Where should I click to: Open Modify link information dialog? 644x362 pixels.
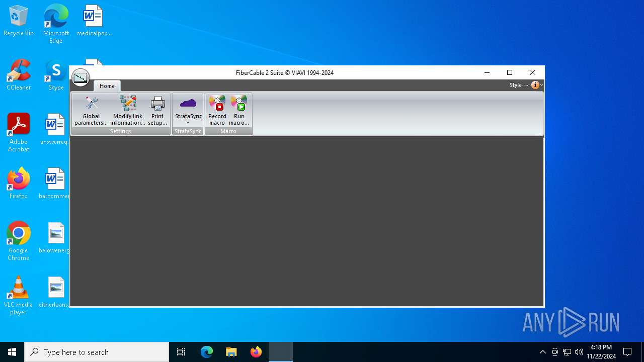tap(128, 111)
